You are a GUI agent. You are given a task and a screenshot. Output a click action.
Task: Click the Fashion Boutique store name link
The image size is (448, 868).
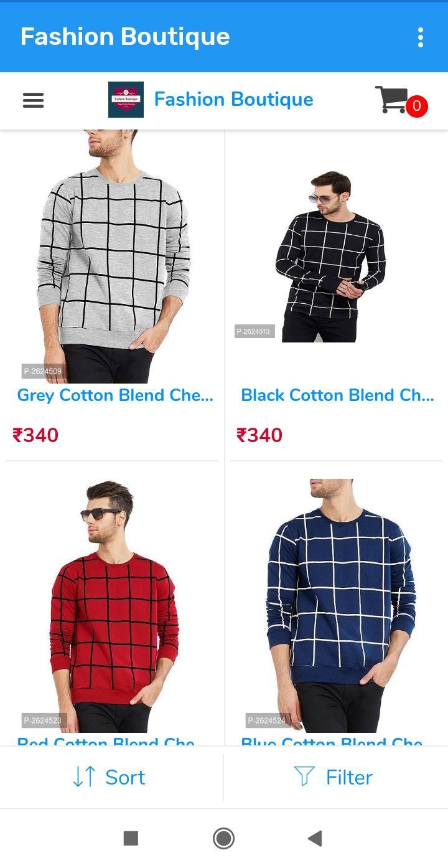(233, 100)
